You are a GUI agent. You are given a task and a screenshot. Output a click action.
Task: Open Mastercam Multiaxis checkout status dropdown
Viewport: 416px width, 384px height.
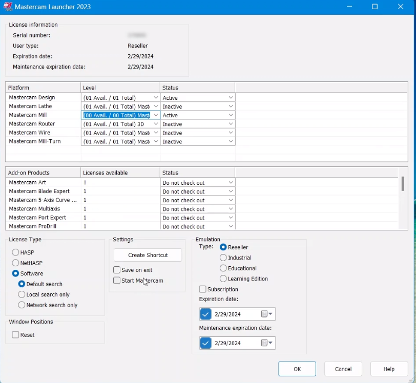198,209
